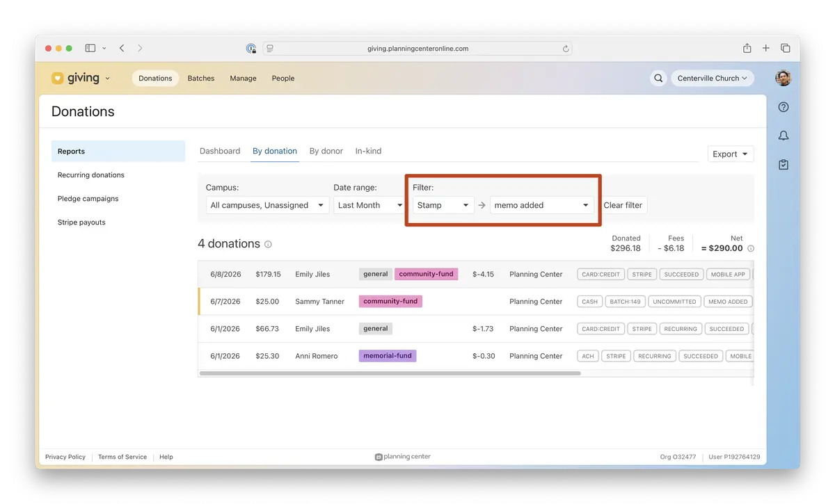
Task: Click the gray general tag on $66.73 row
Action: [376, 329]
